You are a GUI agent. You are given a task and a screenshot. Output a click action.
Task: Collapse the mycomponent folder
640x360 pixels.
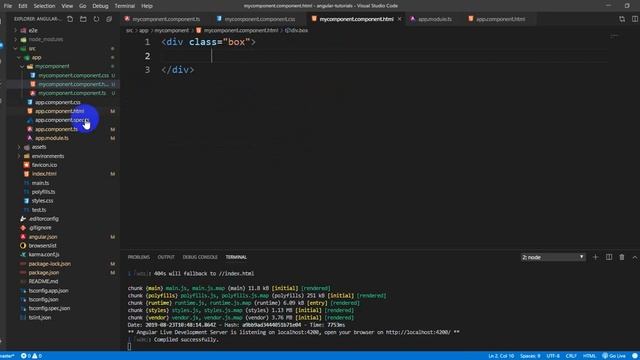pos(22,66)
